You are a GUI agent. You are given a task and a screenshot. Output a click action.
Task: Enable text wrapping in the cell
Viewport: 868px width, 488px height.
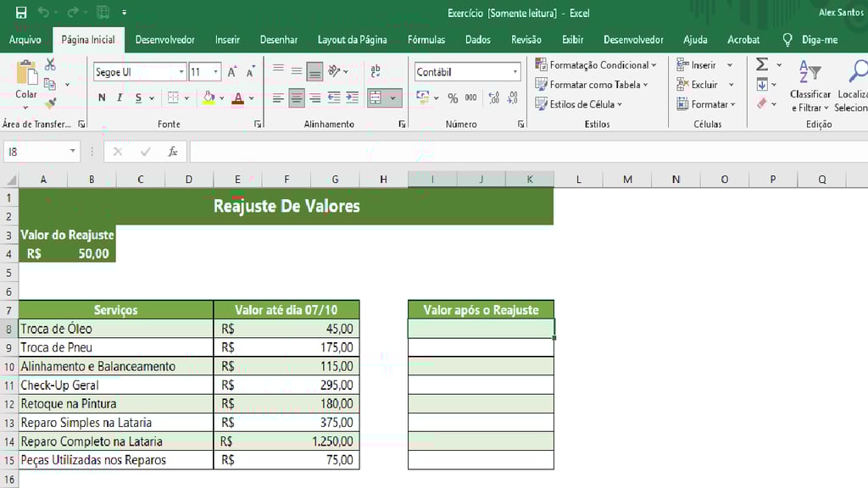[x=376, y=71]
